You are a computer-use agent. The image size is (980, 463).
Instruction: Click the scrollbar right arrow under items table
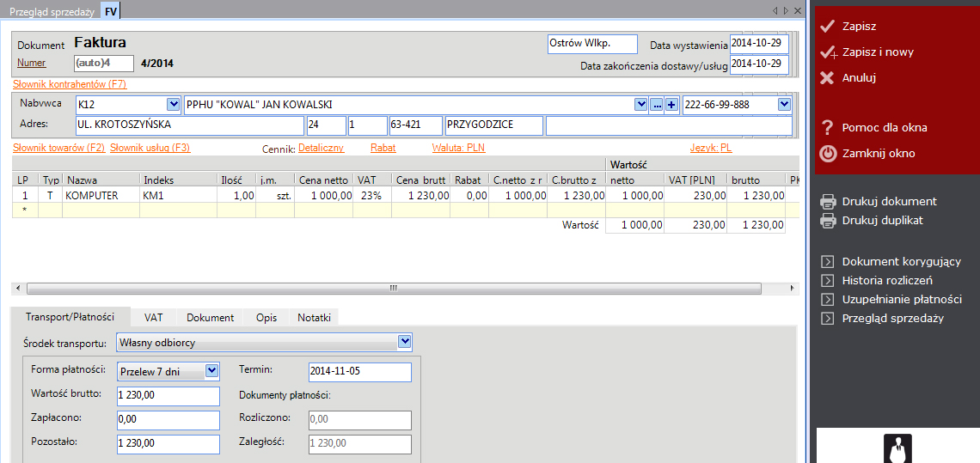(793, 288)
